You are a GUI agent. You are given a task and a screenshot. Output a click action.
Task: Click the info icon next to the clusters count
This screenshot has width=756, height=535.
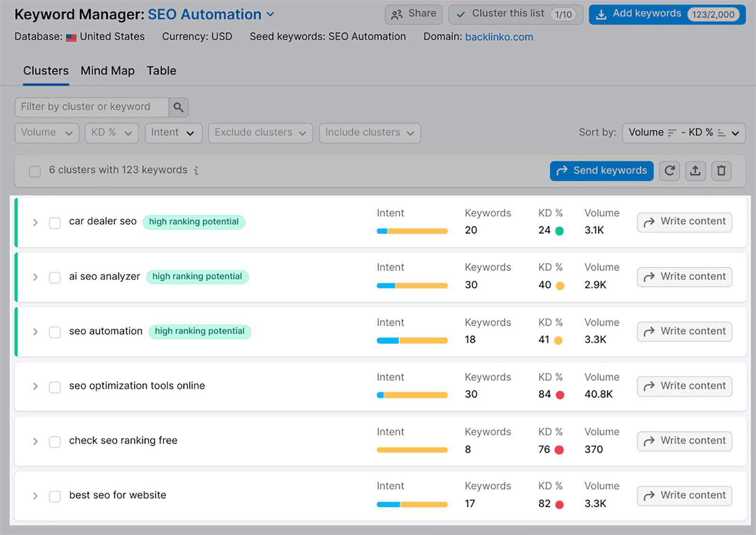[x=197, y=170]
